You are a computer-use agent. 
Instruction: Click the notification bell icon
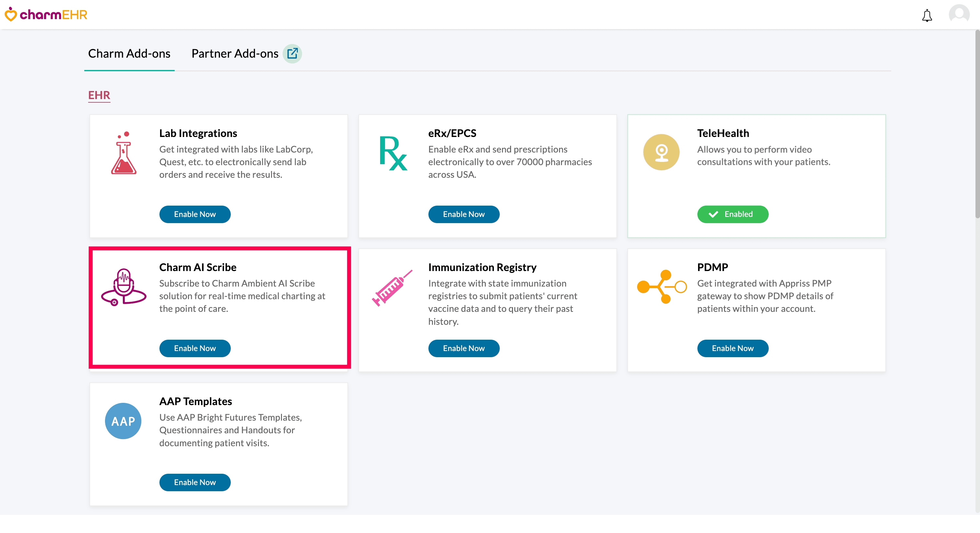pyautogui.click(x=927, y=15)
